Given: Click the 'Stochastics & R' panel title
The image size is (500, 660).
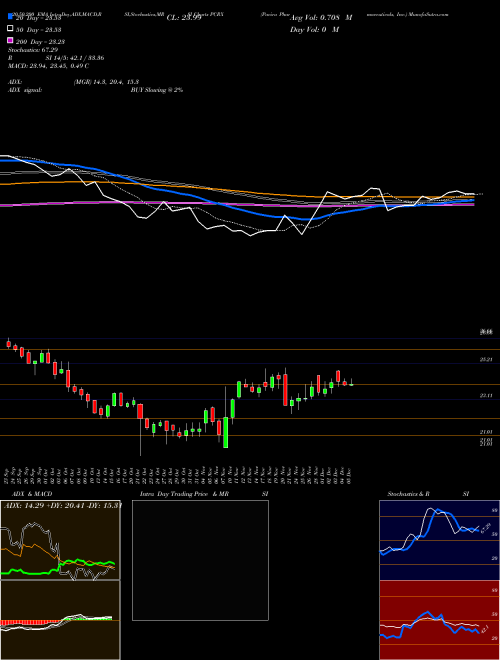Looking at the screenshot, I should pyautogui.click(x=408, y=494).
